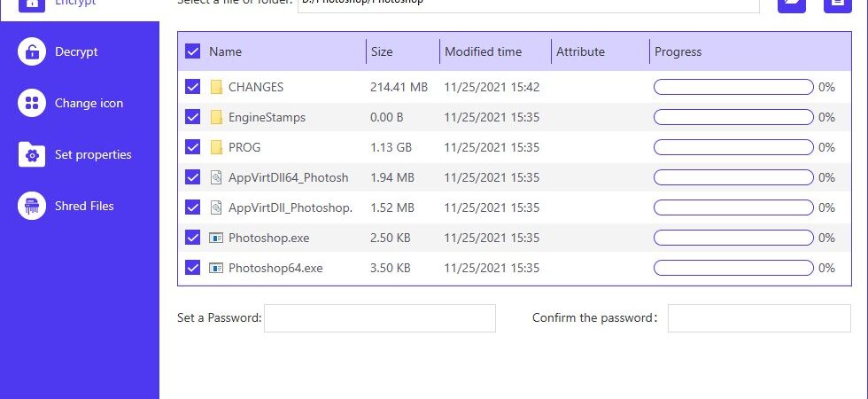Viewport: 868px width, 399px height.
Task: Click the PROG folder icon
Action: tap(216, 147)
